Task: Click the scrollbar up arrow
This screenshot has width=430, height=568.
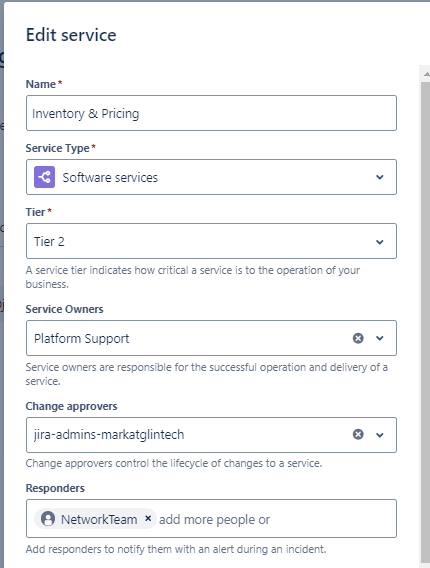Action: click(426, 74)
